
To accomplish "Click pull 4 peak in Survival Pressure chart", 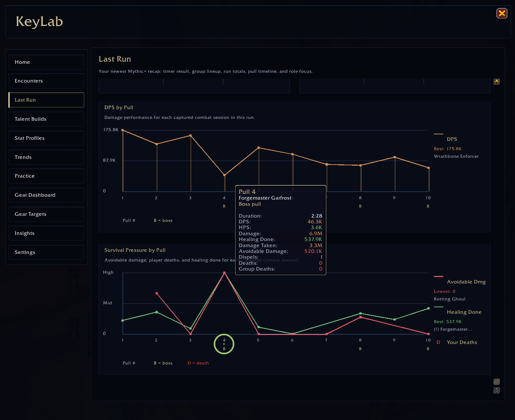I will click(224, 273).
